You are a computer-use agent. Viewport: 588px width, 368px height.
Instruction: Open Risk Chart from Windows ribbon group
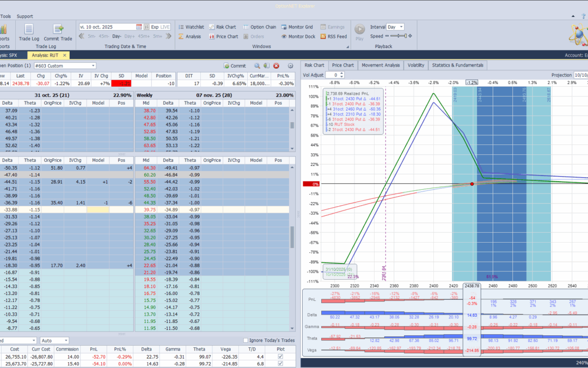223,27
